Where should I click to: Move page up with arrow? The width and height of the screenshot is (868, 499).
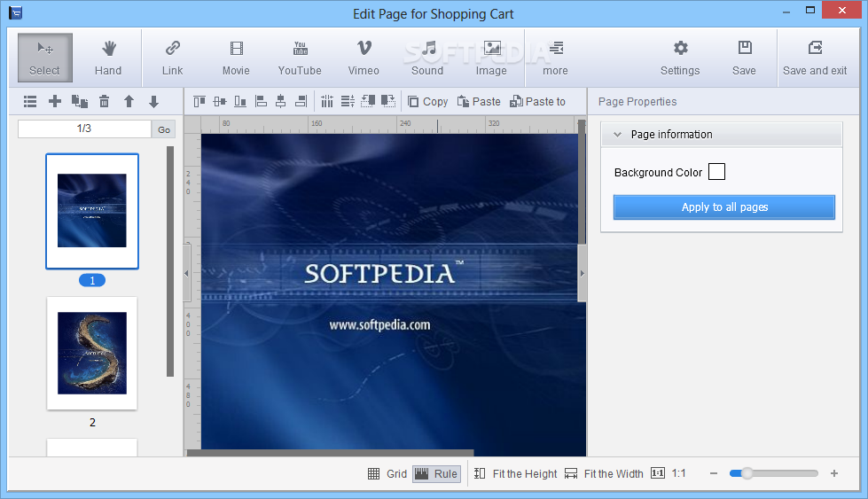129,101
